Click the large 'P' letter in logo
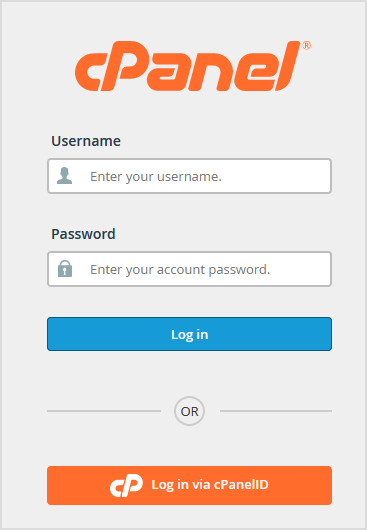The width and height of the screenshot is (367, 530). [124, 66]
